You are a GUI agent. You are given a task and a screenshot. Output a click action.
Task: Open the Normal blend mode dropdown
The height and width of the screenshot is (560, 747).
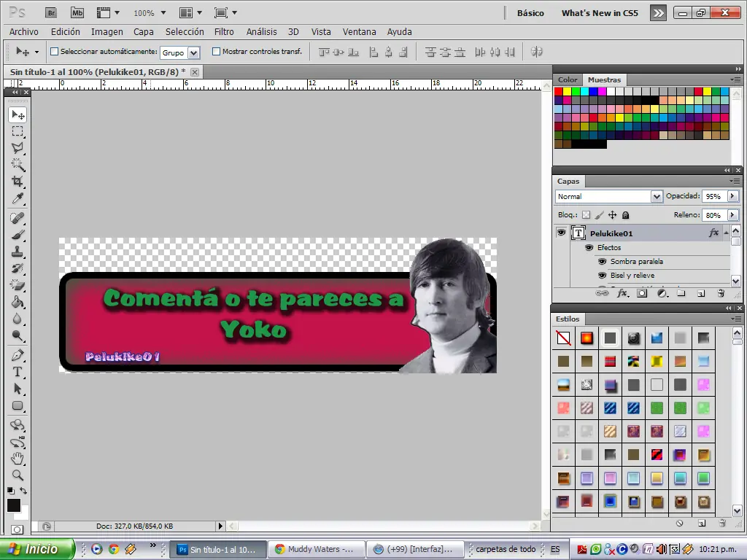609,196
